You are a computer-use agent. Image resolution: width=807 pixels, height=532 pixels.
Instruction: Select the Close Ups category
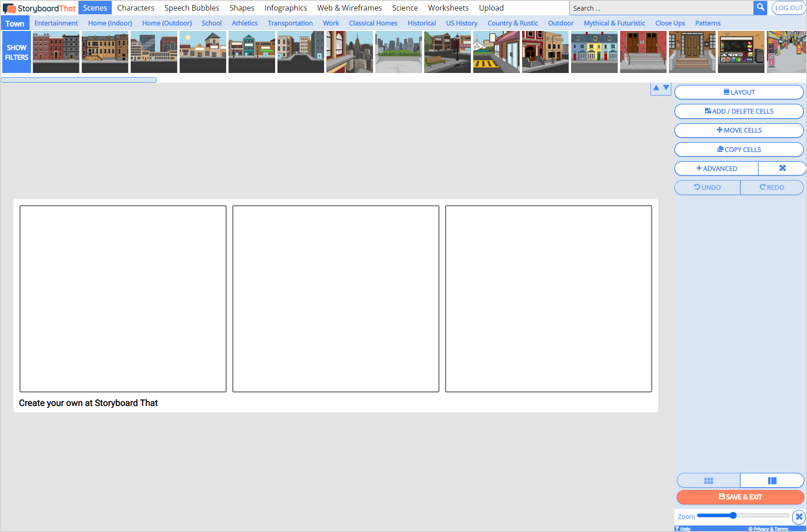click(670, 23)
